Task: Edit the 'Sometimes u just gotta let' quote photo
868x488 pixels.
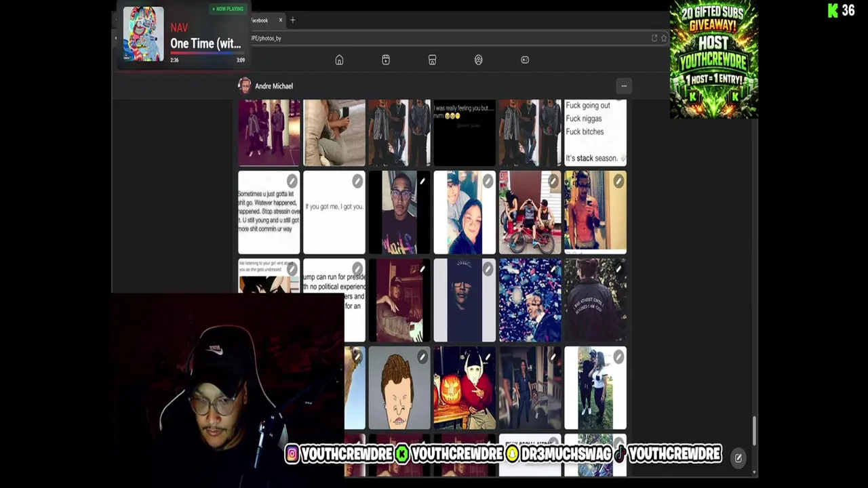Action: click(x=292, y=181)
